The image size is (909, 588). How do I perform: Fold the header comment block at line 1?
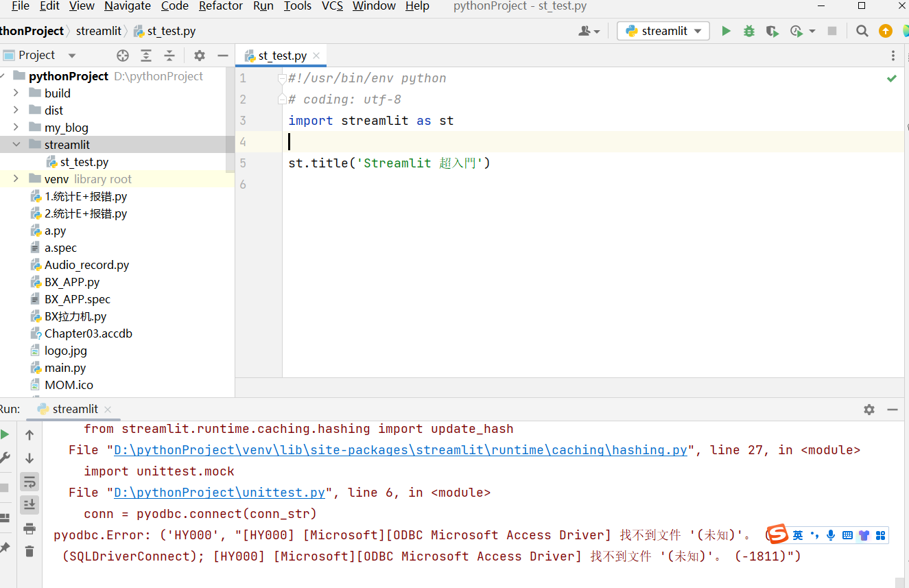282,79
